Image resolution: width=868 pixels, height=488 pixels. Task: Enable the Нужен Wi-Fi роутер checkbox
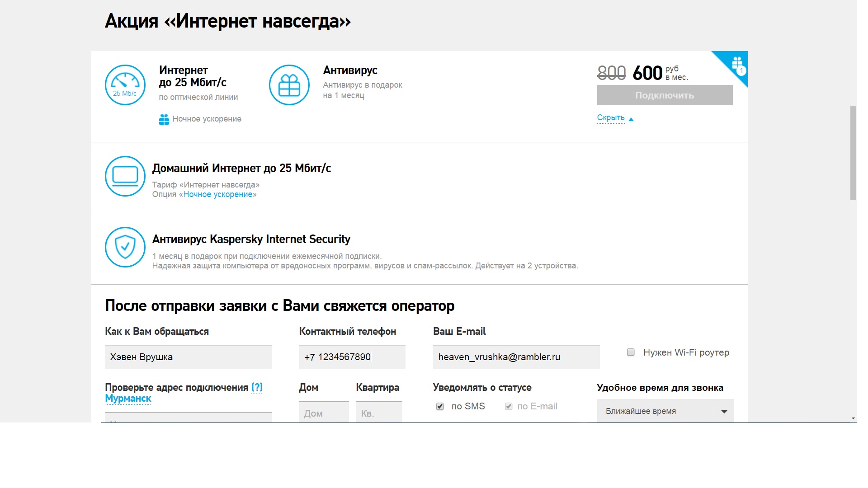(631, 352)
